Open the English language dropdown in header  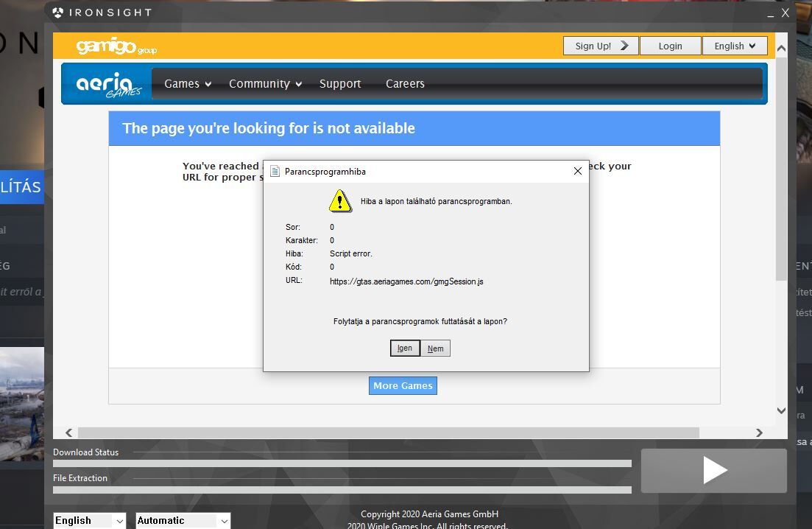(x=734, y=46)
